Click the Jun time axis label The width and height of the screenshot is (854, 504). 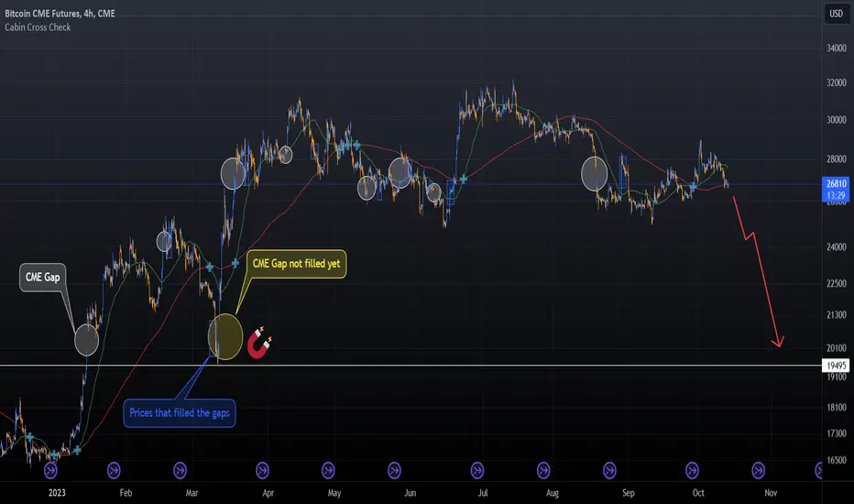point(411,493)
